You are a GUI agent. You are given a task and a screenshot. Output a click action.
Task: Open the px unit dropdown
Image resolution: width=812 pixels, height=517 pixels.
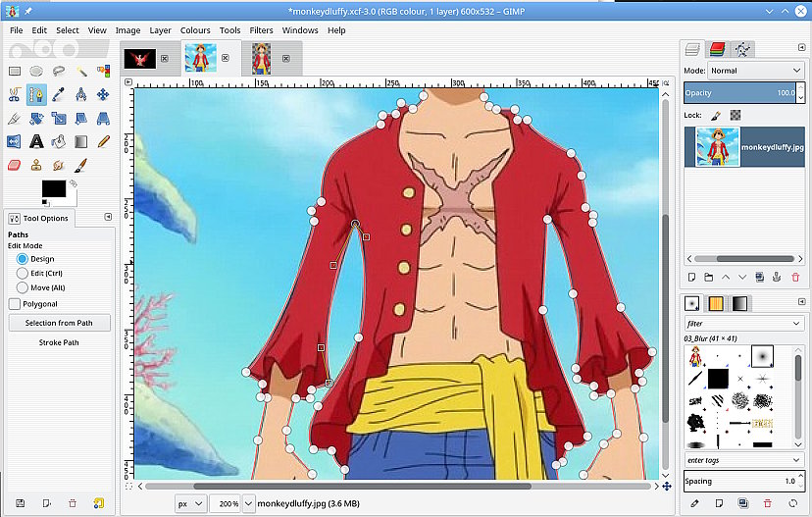[190, 503]
